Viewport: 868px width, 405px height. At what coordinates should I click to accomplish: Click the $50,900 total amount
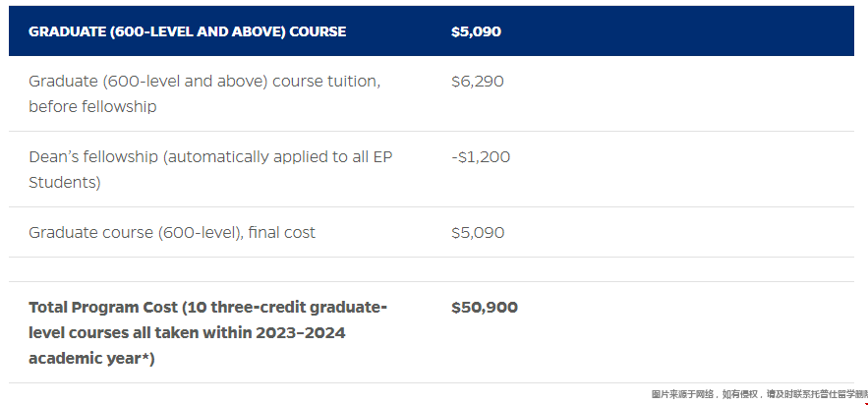coord(485,308)
